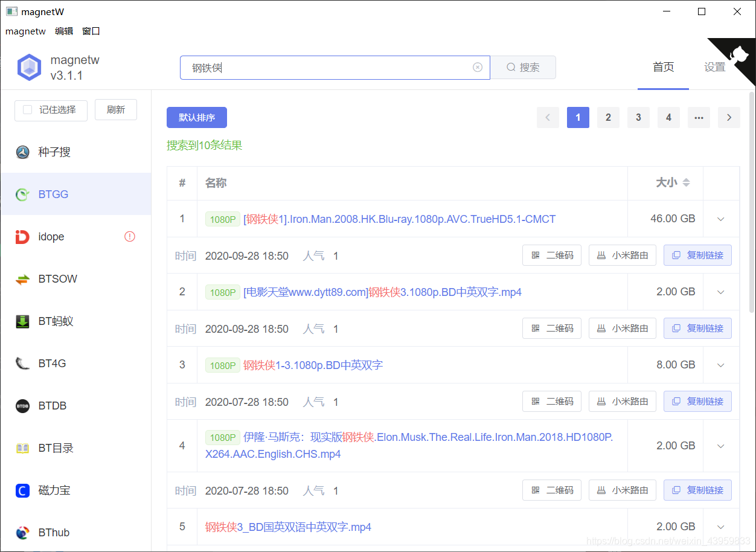Copy link of the Elon Musk result
The height and width of the screenshot is (552, 756).
click(697, 490)
